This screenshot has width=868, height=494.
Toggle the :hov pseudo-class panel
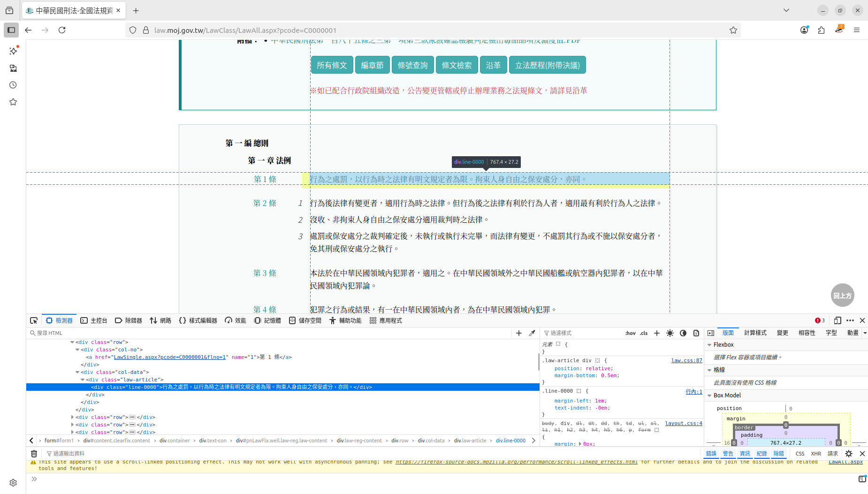[x=630, y=333]
